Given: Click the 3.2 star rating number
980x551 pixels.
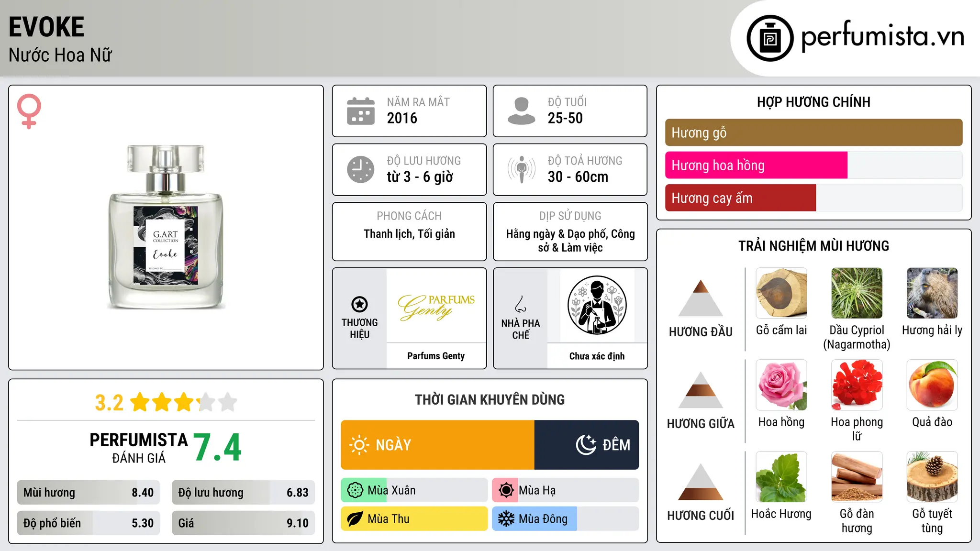Looking at the screenshot, I should point(109,403).
